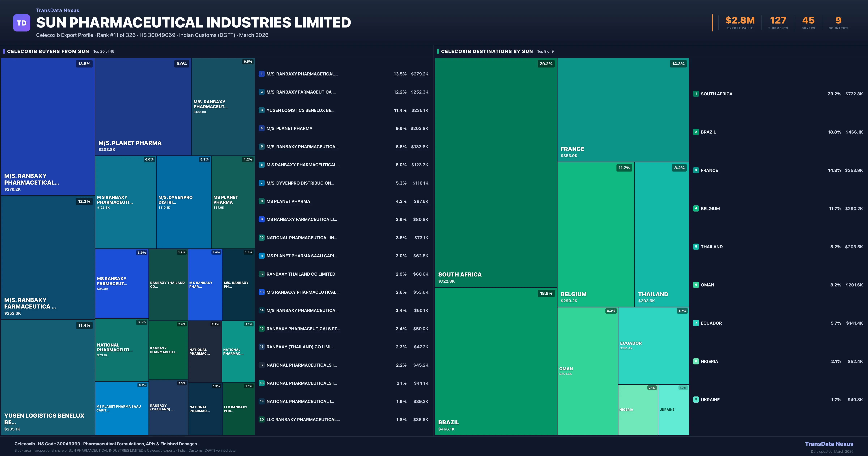
Task: Click rank badge 1 beside Ranbaxy Pharmacetical
Action: tap(261, 74)
